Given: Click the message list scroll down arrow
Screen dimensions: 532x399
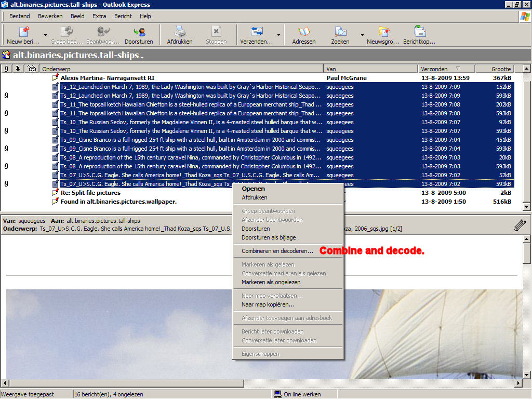Looking at the screenshot, I should point(527,206).
